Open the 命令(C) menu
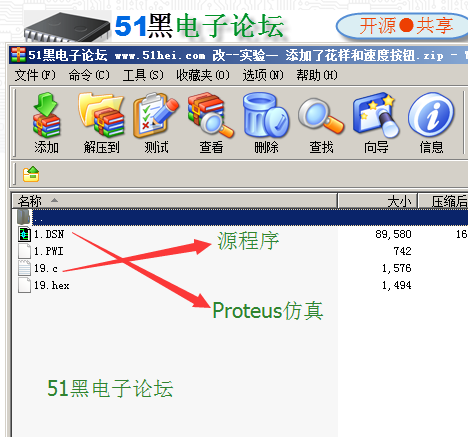This screenshot has height=437, width=468. click(x=89, y=75)
